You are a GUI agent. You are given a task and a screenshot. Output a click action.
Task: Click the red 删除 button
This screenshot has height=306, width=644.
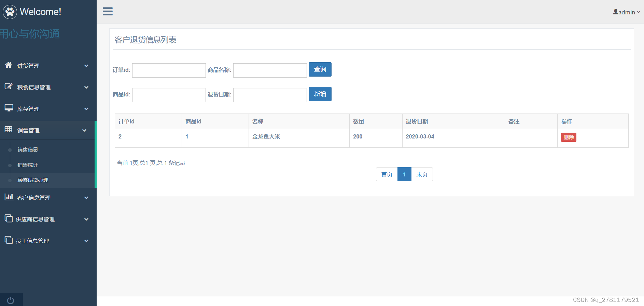(x=569, y=137)
